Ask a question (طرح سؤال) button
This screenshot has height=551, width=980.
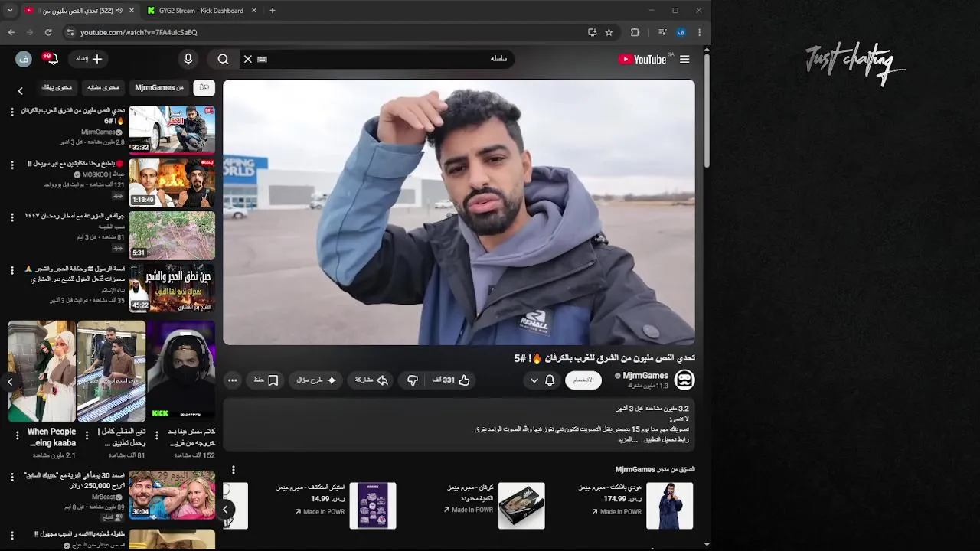pyautogui.click(x=316, y=380)
